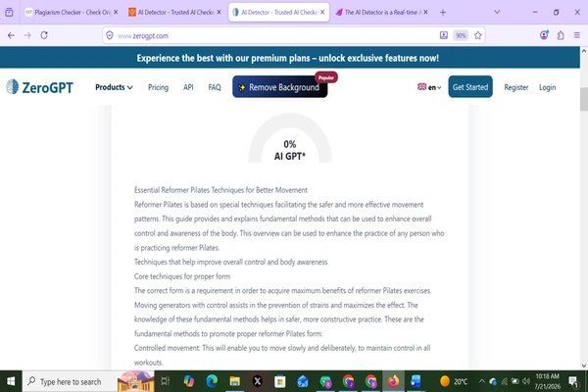Open the notification center icon
The width and height of the screenshot is (588, 392).
click(x=573, y=381)
